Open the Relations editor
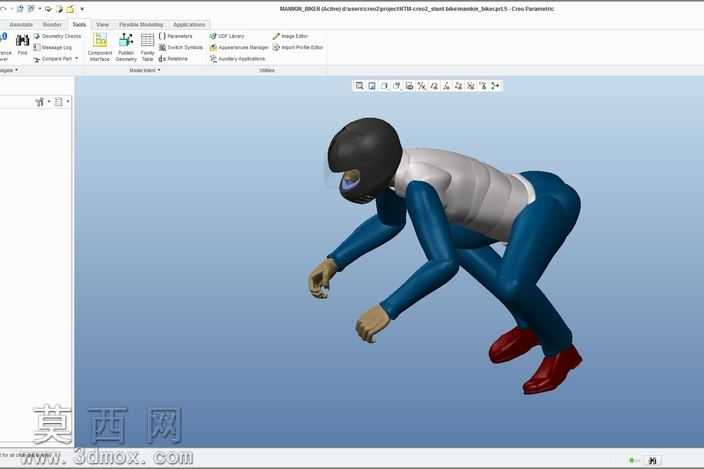704x469 pixels. click(x=173, y=59)
